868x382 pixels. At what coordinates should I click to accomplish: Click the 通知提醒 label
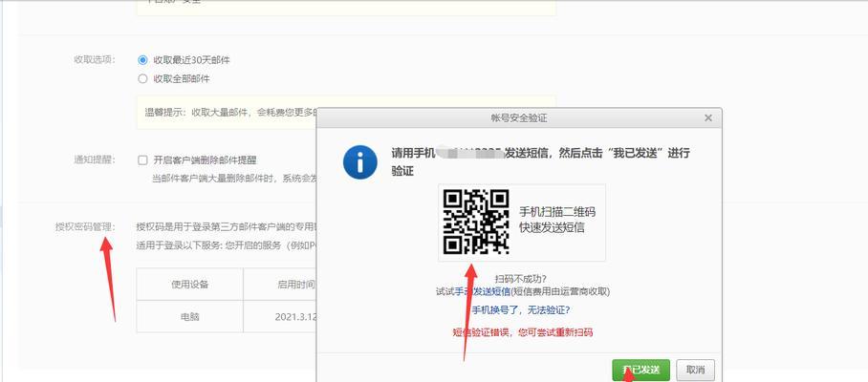[95, 159]
